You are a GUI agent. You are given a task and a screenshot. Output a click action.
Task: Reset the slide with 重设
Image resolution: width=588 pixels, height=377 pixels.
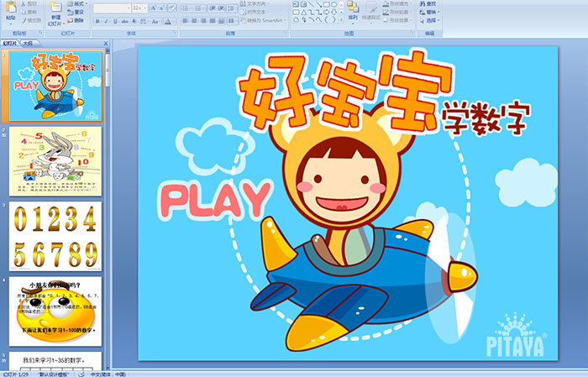[76, 12]
